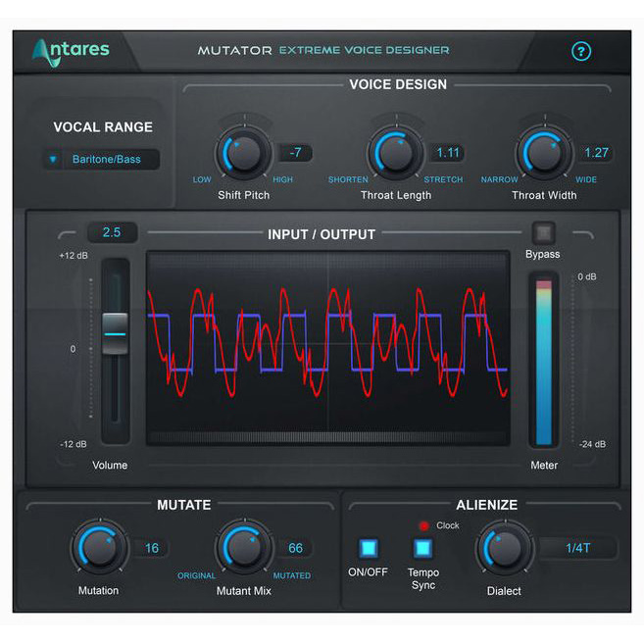Click the Mutation value 16
Screen dimensions: 644x644
pyautogui.click(x=152, y=548)
